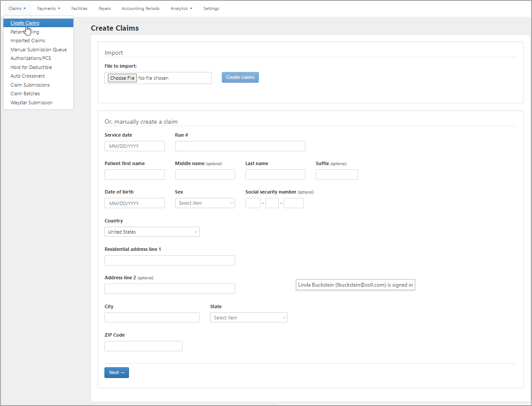Screen dimensions: 532x406
Task: Click the Create claims button
Action: pyautogui.click(x=240, y=77)
